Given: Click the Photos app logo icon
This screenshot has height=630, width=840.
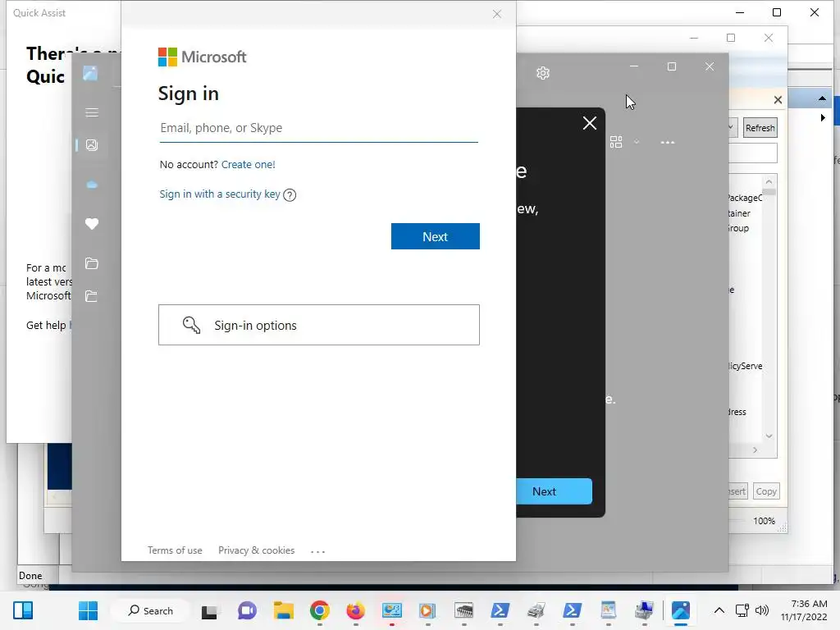Looking at the screenshot, I should click(90, 73).
